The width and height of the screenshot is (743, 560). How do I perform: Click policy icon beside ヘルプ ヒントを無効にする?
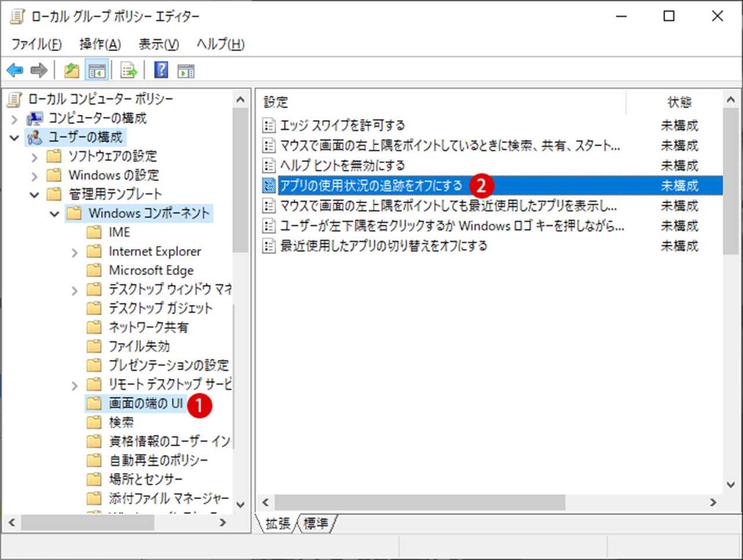[x=269, y=165]
